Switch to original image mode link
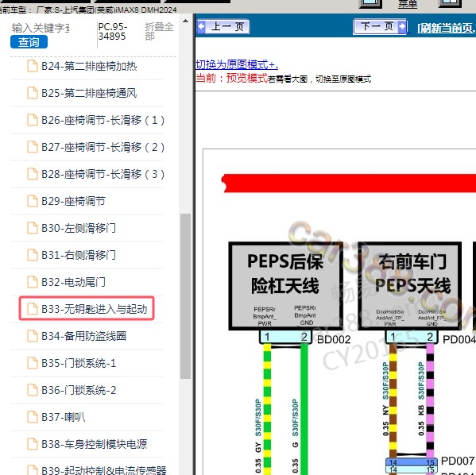The image size is (476, 475). pos(237,64)
